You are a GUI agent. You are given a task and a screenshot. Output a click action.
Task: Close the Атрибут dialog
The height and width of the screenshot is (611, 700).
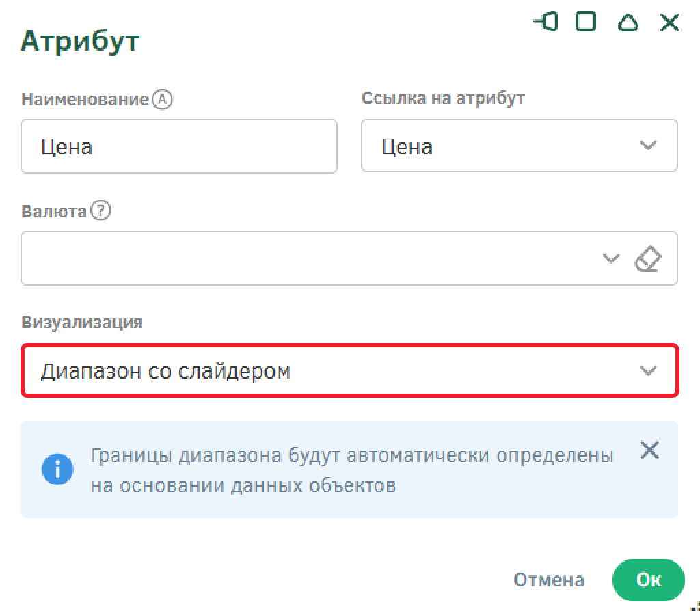tap(669, 23)
